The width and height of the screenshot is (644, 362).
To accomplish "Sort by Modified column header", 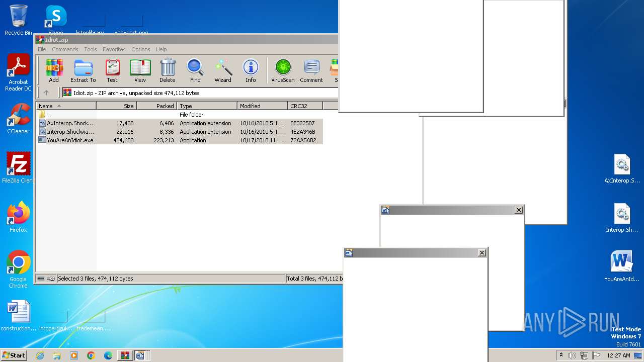I will pos(263,106).
